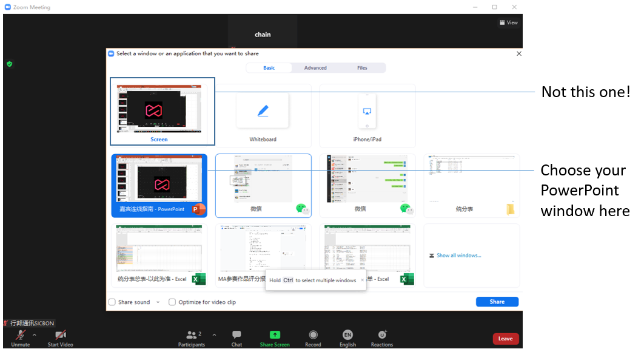Open the View layout menu
The image size is (644, 349).
pyautogui.click(x=508, y=22)
